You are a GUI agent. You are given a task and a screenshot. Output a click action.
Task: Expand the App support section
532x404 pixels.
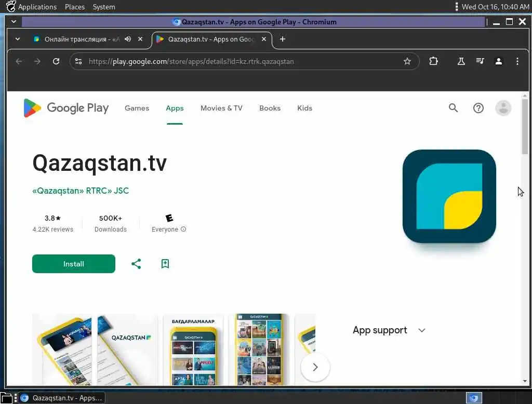389,330
